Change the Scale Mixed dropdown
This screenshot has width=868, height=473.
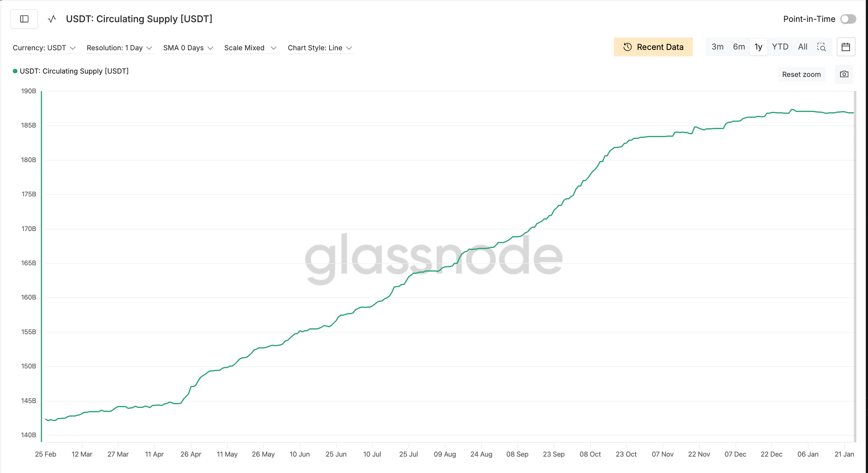click(x=250, y=48)
